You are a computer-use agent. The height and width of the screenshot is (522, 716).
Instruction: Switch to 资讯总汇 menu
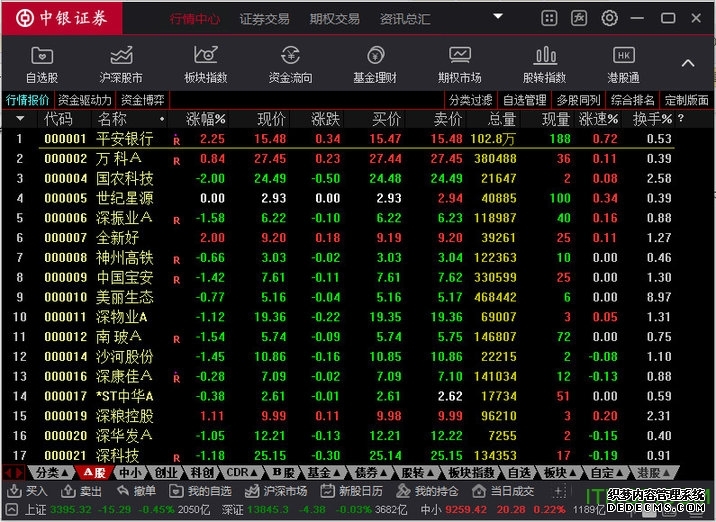tap(405, 19)
